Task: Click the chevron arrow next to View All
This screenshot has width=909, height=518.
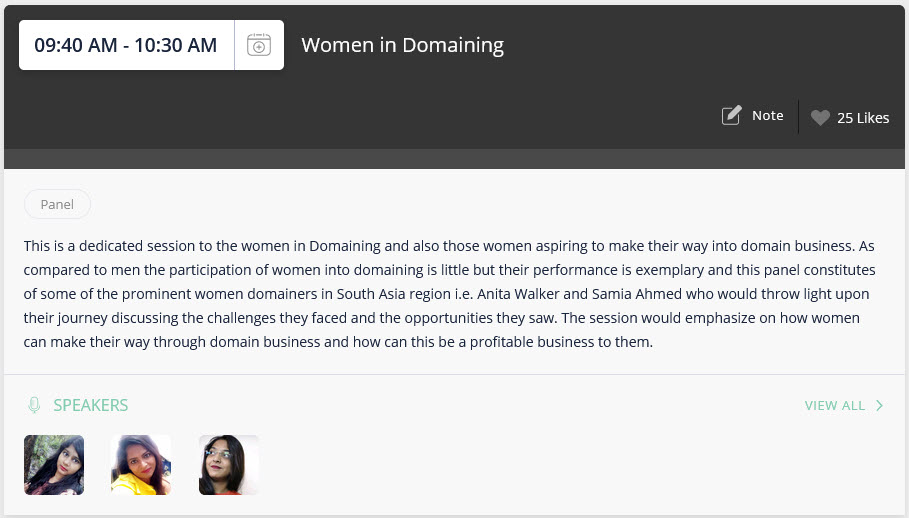Action: [879, 405]
